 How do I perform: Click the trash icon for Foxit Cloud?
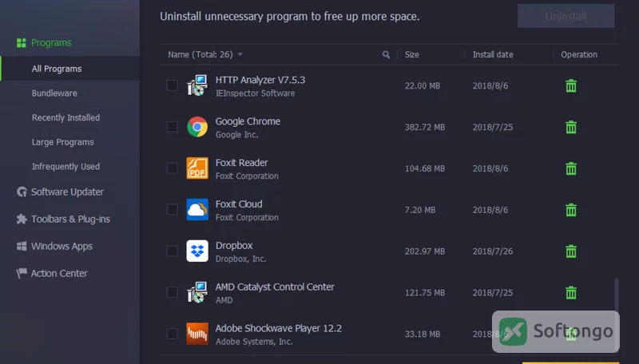click(571, 210)
